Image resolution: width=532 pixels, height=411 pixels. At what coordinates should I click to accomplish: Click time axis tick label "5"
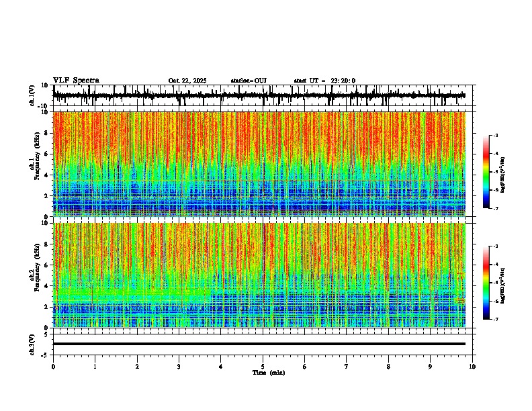pyautogui.click(x=263, y=367)
